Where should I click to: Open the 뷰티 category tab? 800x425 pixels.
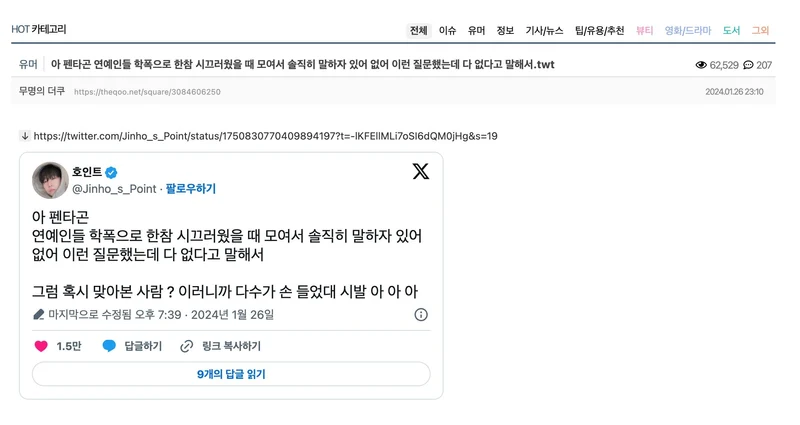pos(644,30)
